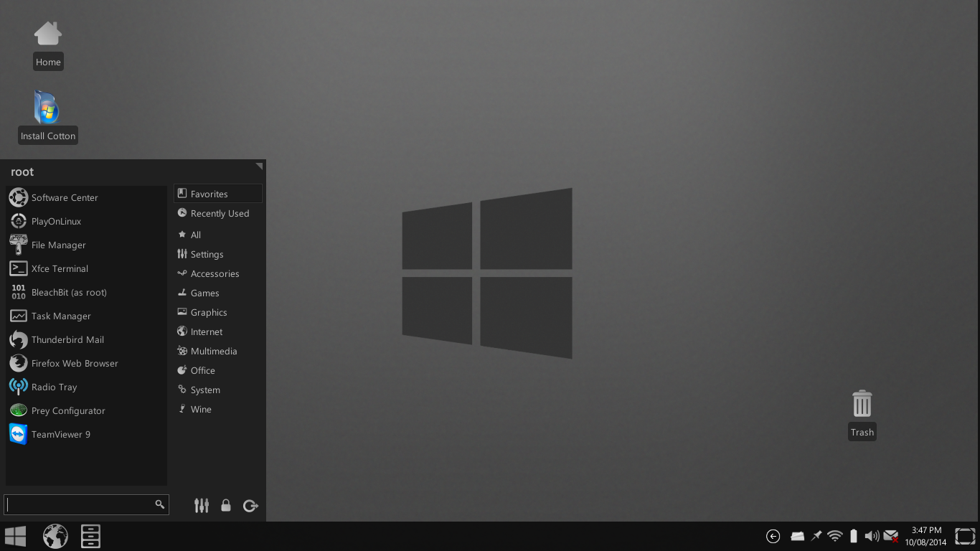Launch TeamViewer 9
The width and height of the screenshot is (980, 551).
click(x=86, y=434)
